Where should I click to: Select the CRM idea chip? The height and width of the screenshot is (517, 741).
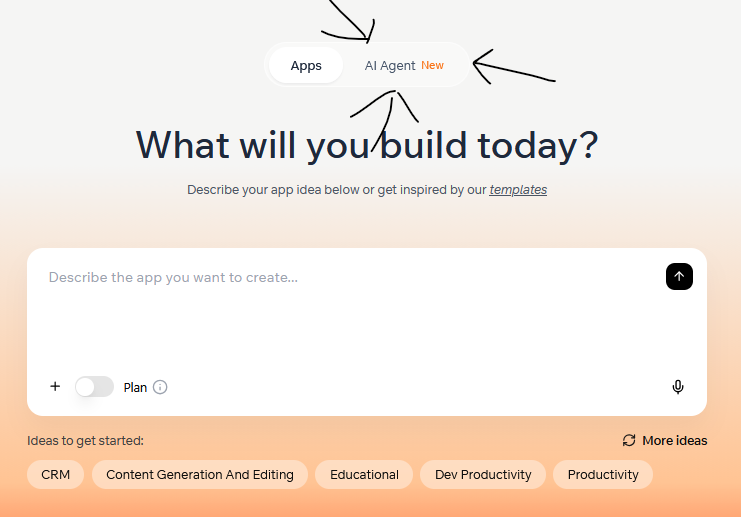coord(55,474)
